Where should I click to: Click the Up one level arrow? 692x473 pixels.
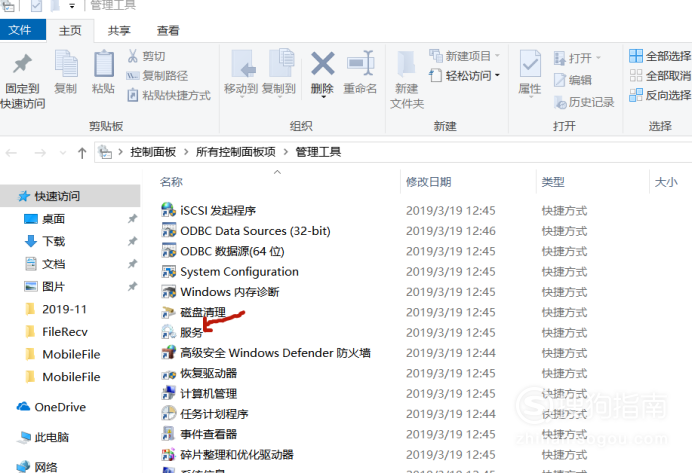tap(82, 153)
